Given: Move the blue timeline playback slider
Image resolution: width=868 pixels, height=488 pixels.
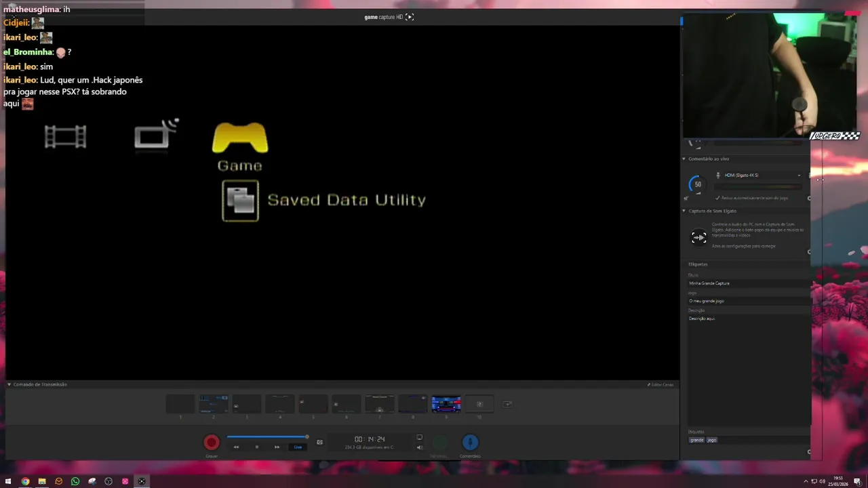Looking at the screenshot, I should (x=307, y=437).
